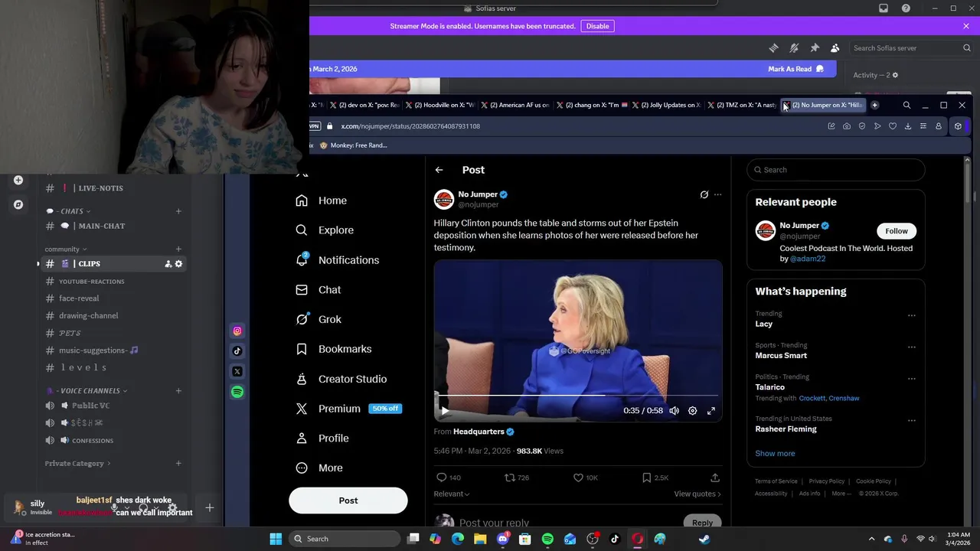Screen dimensions: 980x551
Task: Open three-dot menu on No Jumper post
Action: [717, 194]
